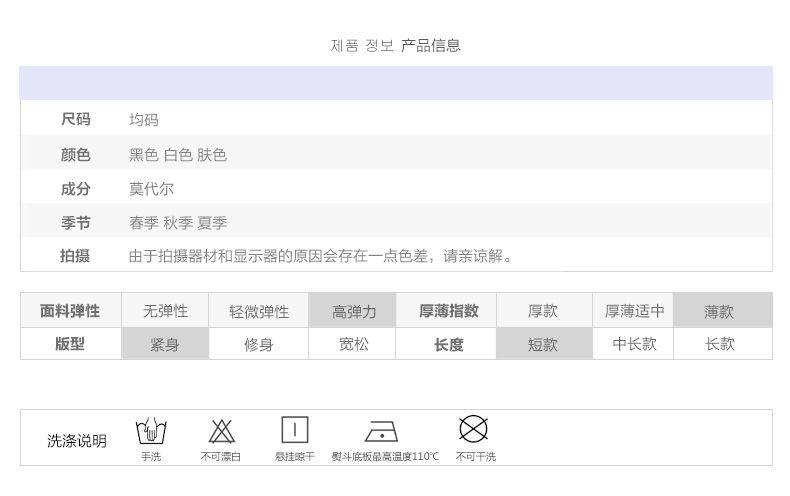The height and width of the screenshot is (496, 790).
Task: Click the 尺码 label
Action: pos(76,119)
